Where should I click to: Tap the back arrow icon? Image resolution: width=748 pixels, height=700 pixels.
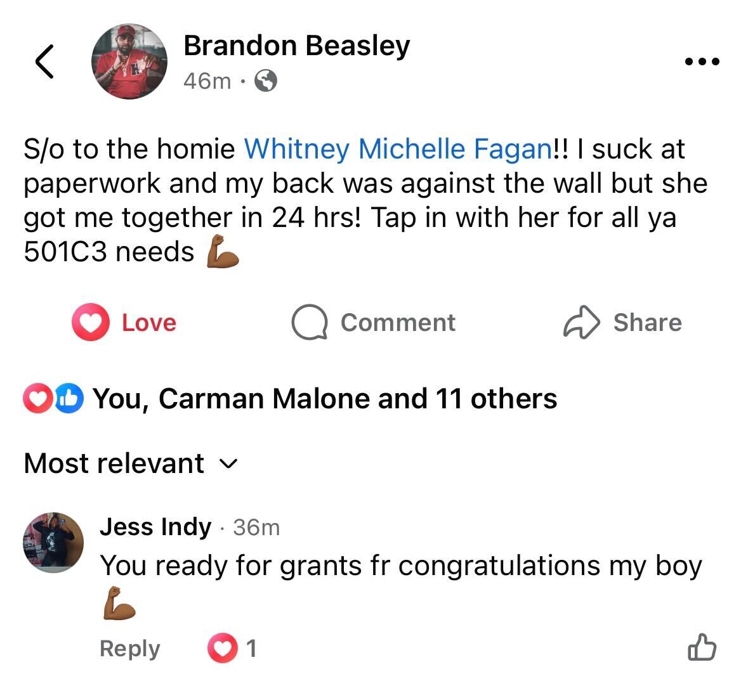click(x=44, y=62)
